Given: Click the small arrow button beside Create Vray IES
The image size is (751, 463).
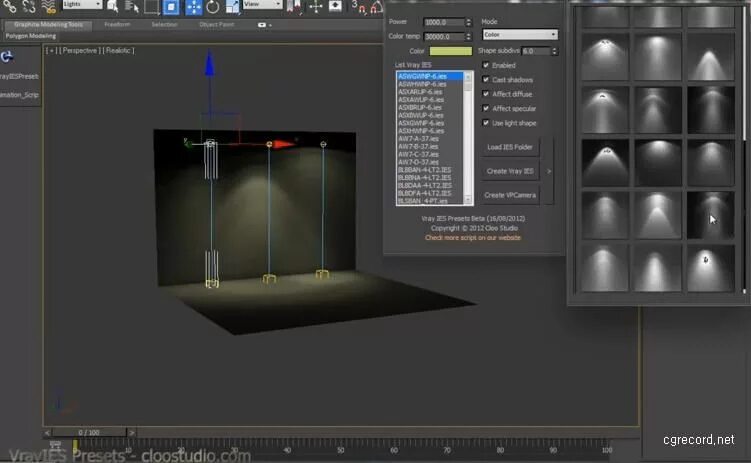Looking at the screenshot, I should (549, 171).
